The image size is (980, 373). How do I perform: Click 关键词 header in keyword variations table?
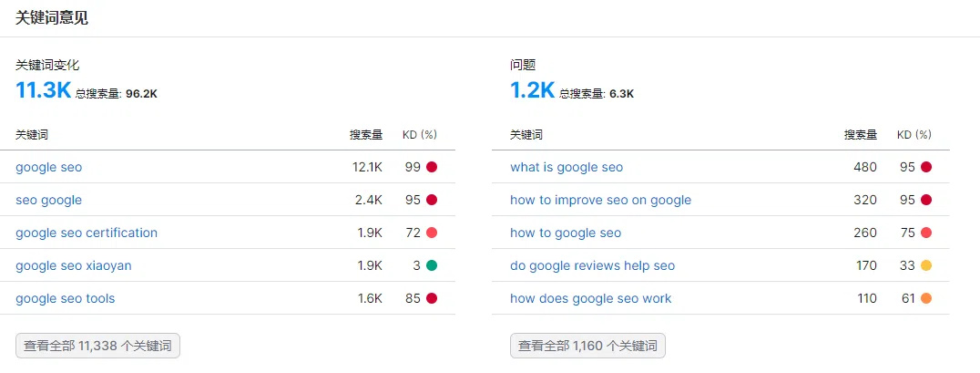pyautogui.click(x=32, y=135)
